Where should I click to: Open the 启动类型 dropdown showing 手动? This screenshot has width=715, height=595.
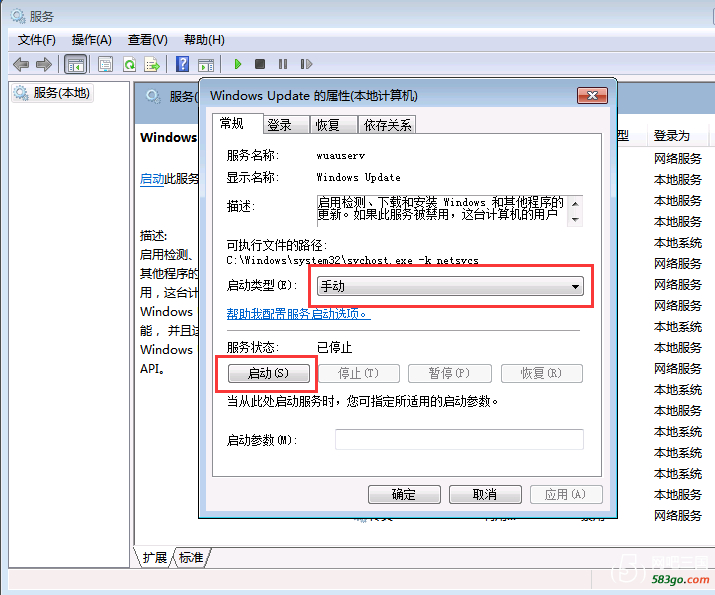(450, 286)
